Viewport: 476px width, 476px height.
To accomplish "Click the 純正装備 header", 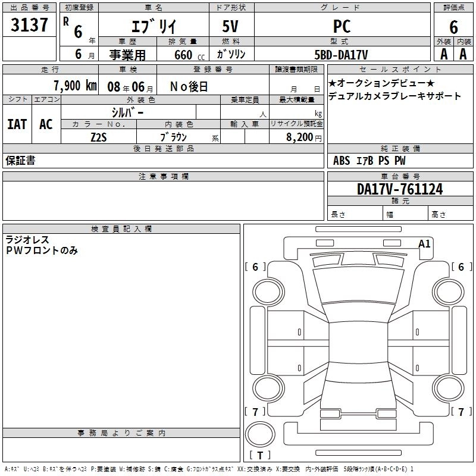I will click(x=400, y=148).
